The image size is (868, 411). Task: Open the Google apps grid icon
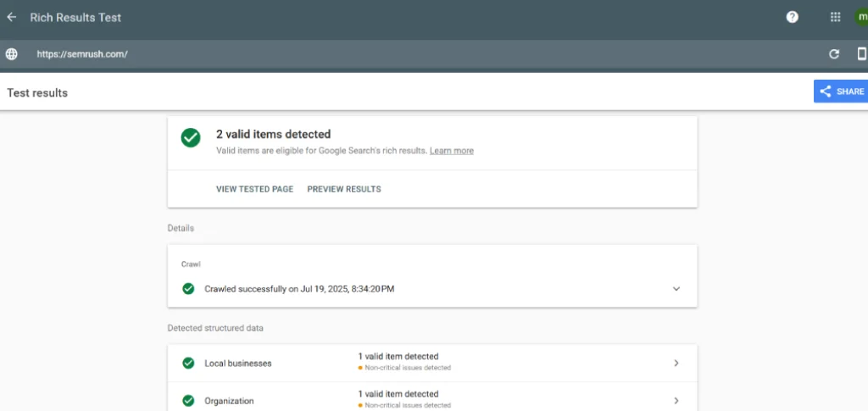835,17
